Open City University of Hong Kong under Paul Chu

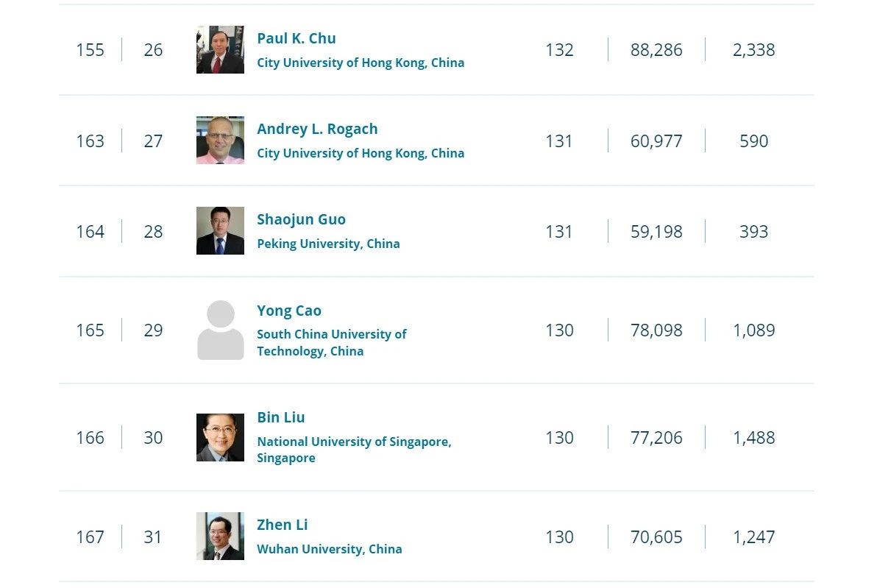coord(361,63)
